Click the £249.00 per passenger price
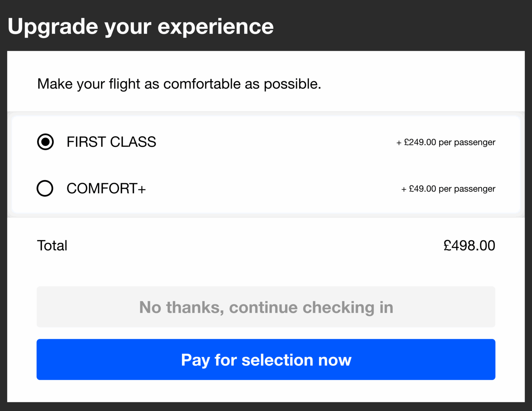 tap(446, 142)
